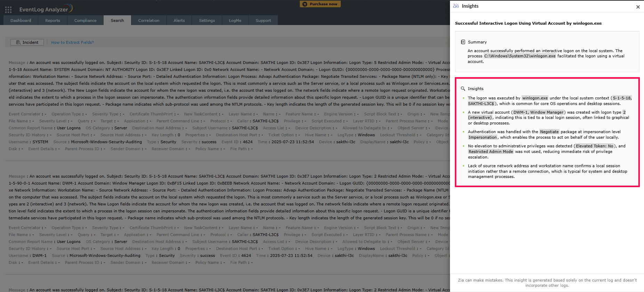This screenshot has width=644, height=292.
Task: Go to the LogMe tab
Action: 235,21
